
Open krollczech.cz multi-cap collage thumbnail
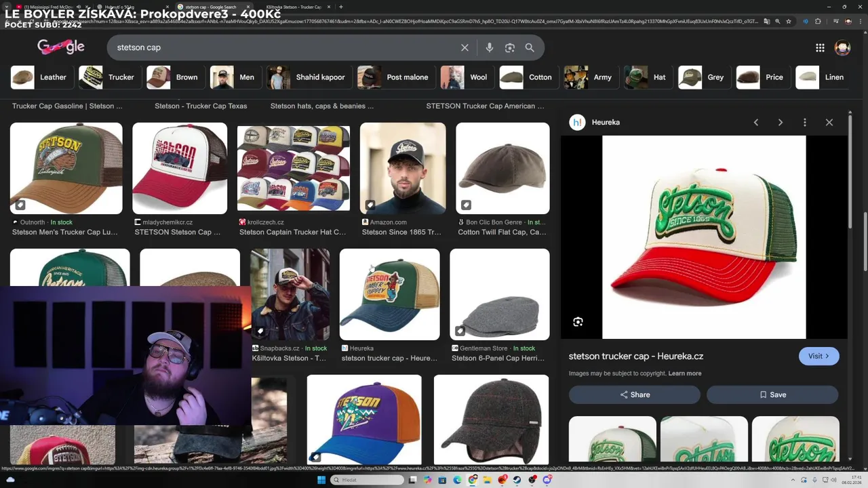click(x=294, y=168)
